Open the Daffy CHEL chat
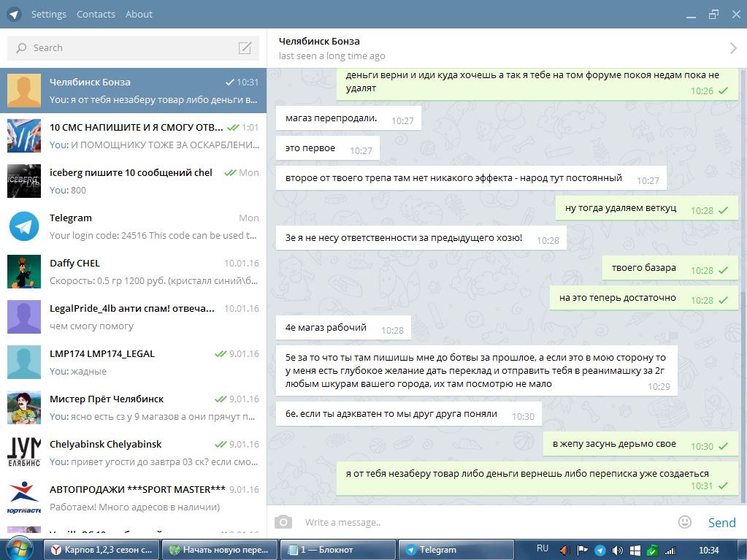Image resolution: width=747 pixels, height=560 pixels. 134,272
